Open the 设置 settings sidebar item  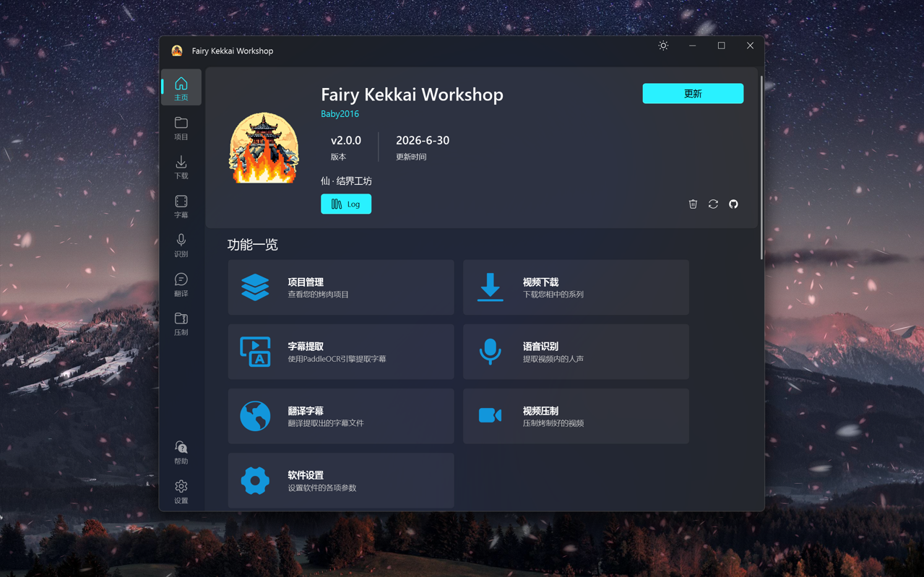(x=181, y=492)
